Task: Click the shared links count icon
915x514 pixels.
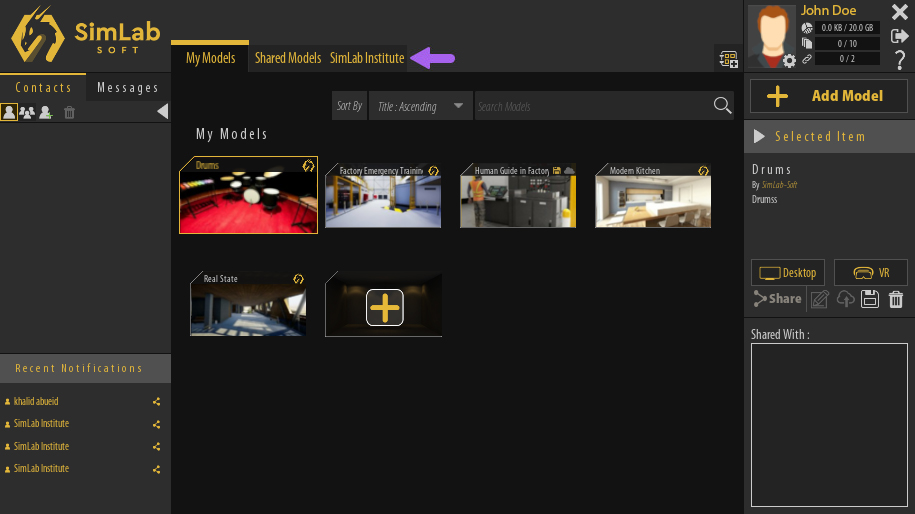Action: point(806,59)
